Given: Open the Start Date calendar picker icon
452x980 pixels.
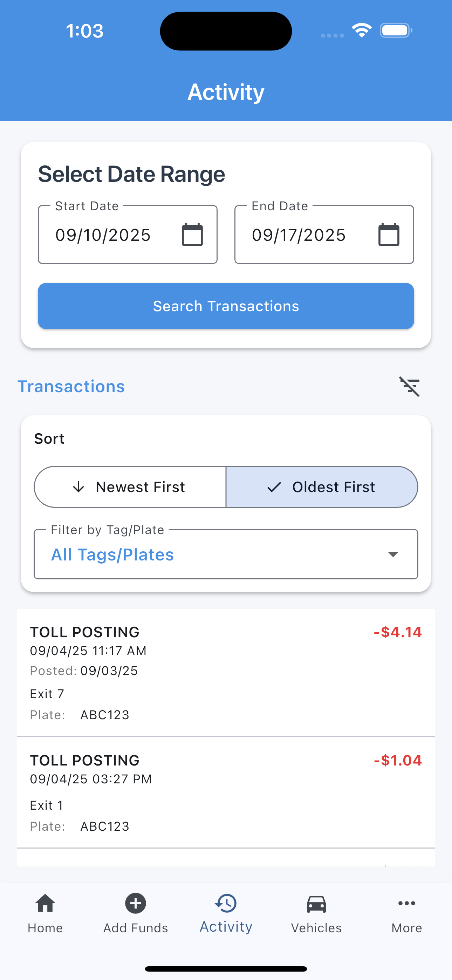Looking at the screenshot, I should pos(192,235).
